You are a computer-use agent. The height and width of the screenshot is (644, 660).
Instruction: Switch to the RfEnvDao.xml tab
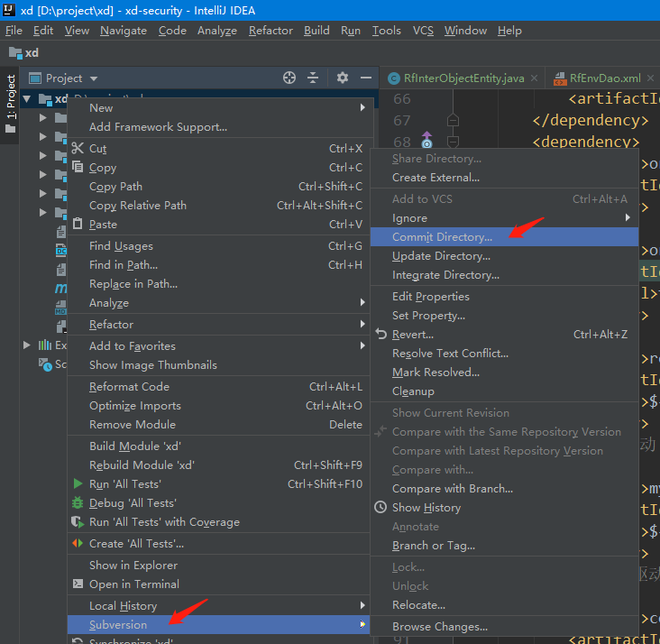605,78
